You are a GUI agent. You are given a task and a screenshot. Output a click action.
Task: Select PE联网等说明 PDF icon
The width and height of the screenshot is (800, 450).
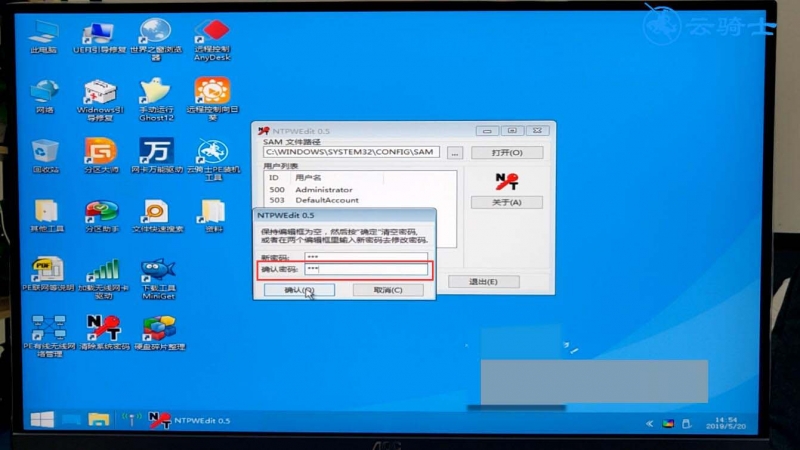(x=48, y=274)
